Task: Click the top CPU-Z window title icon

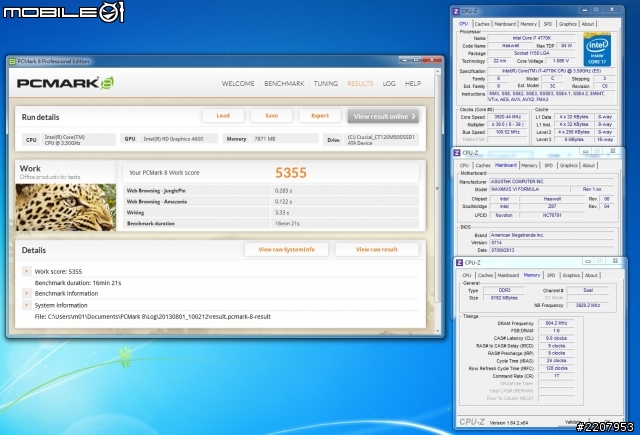Action: [x=456, y=11]
